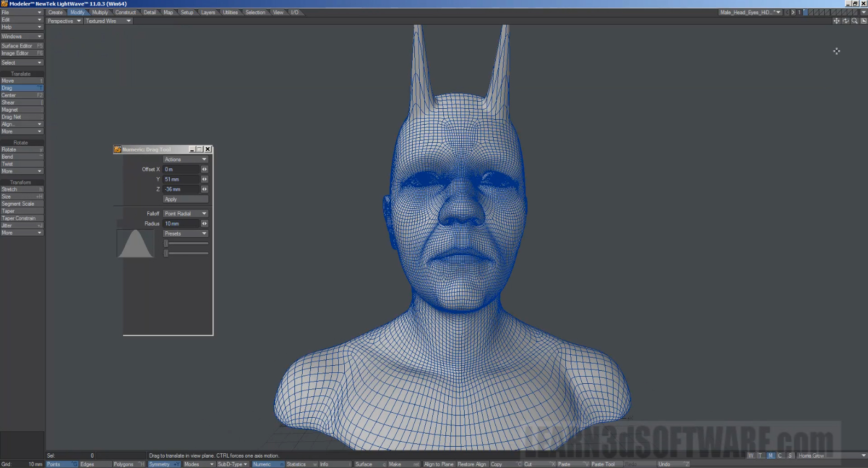Screen dimensions: 868x468
Task: Open the Edit dropdown menu
Action: [x=22, y=20]
